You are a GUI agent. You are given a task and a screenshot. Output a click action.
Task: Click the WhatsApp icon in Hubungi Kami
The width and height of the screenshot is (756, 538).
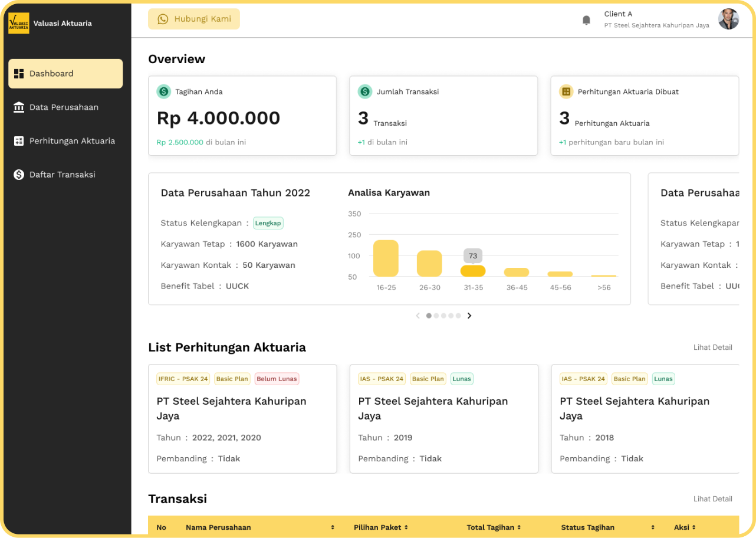(163, 19)
